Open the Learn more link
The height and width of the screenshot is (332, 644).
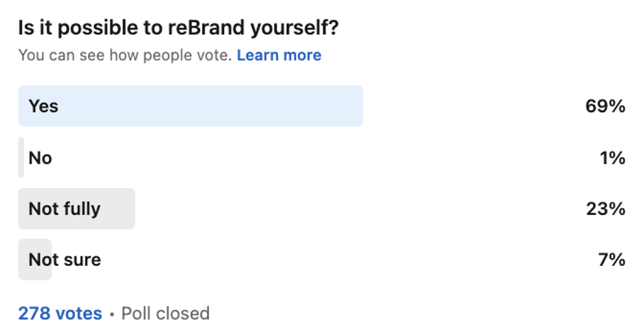279,55
